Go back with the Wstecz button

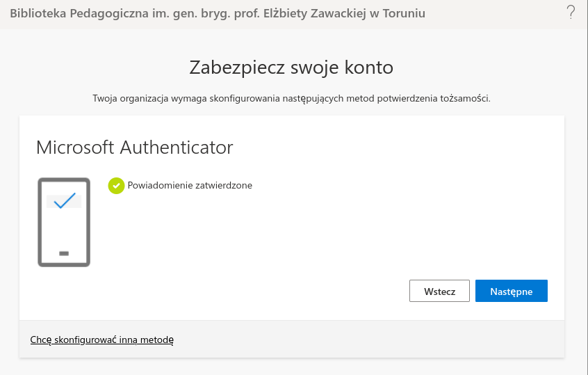coord(439,292)
